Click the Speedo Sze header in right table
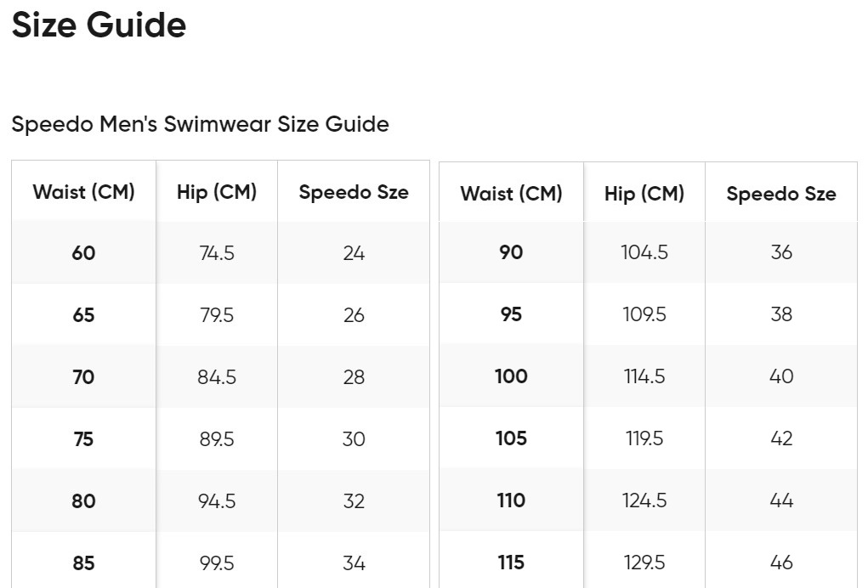868x588 pixels. tap(781, 194)
